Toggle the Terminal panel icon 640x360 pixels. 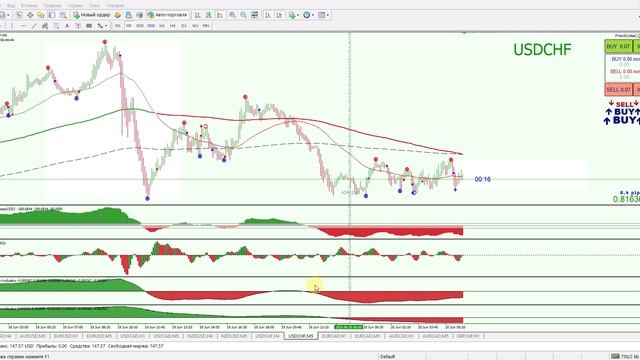[52, 15]
